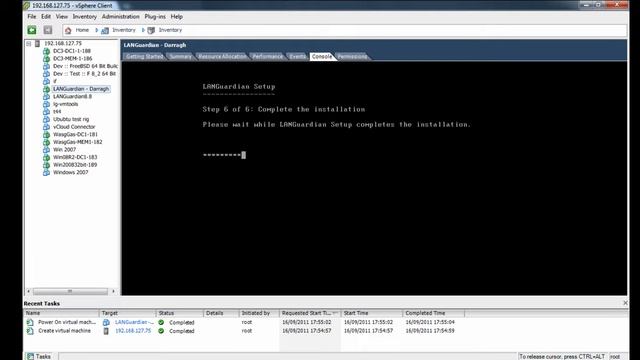Image resolution: width=640 pixels, height=360 pixels.
Task: Click the VM icon for Win200832bit-189
Action: tap(47, 165)
